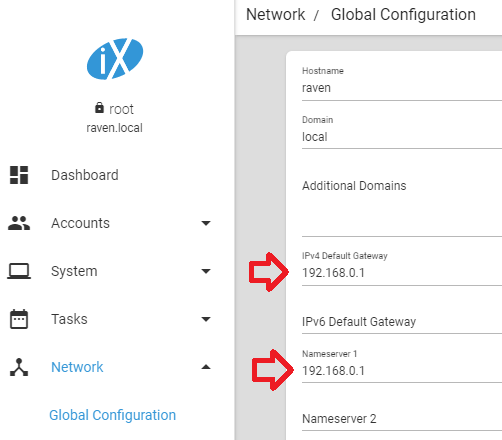Click the System laptop icon
The height and width of the screenshot is (440, 502).
tap(19, 271)
